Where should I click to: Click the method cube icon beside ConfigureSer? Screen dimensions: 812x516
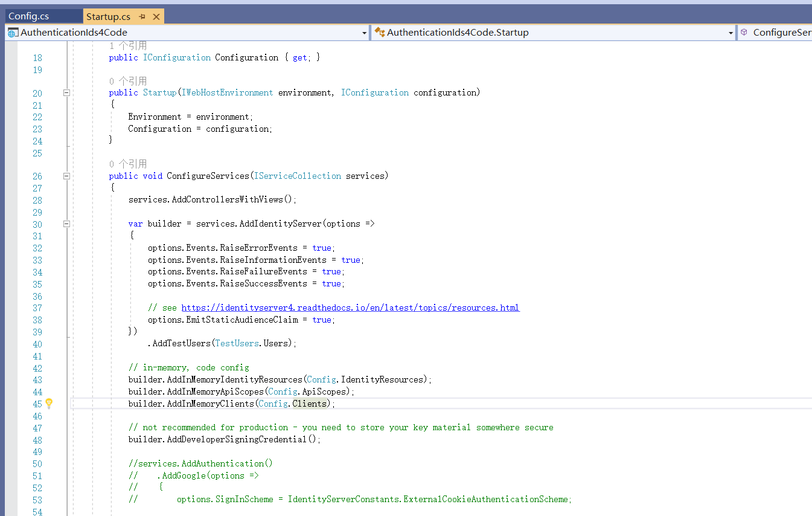pyautogui.click(x=744, y=33)
